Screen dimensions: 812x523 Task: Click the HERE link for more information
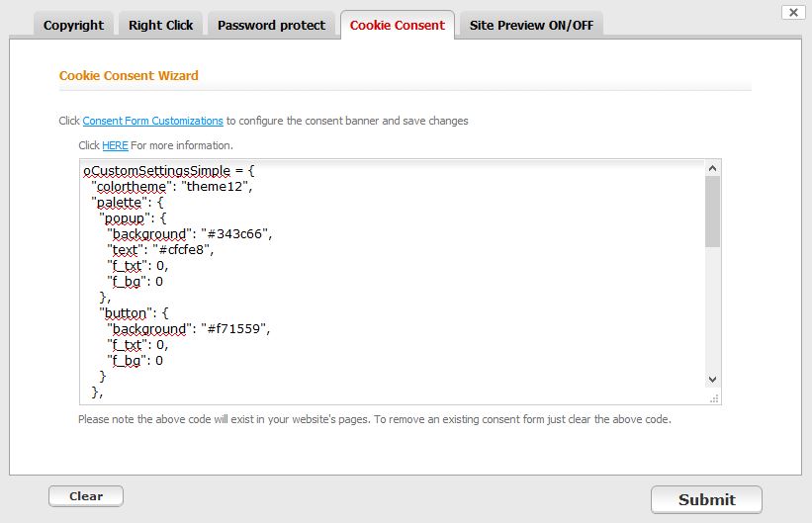(115, 145)
